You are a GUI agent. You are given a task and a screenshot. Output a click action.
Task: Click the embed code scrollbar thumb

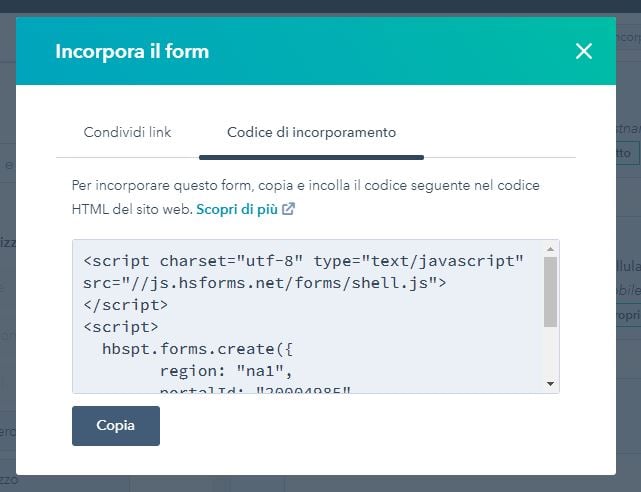pos(550,292)
